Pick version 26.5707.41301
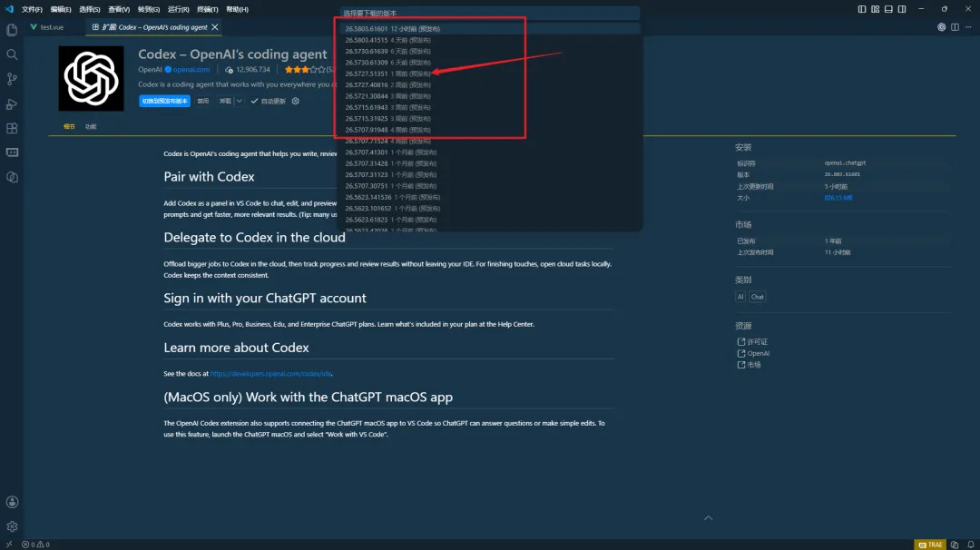The width and height of the screenshot is (980, 550). pos(490,152)
